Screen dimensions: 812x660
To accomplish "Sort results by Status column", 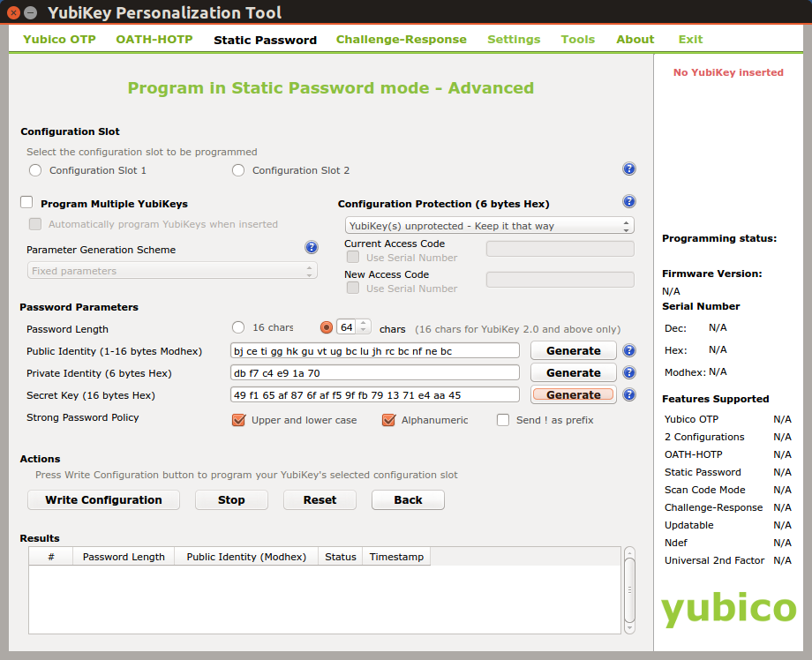I will click(340, 557).
